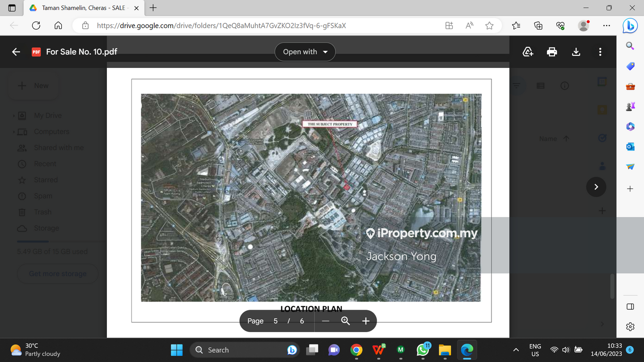
Task: Open a new browser tab
Action: click(x=153, y=8)
